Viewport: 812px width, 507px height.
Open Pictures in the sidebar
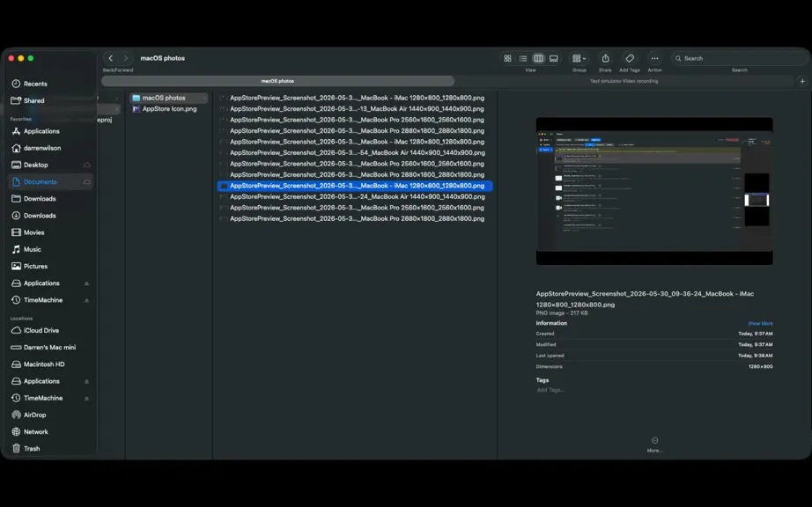click(50, 267)
